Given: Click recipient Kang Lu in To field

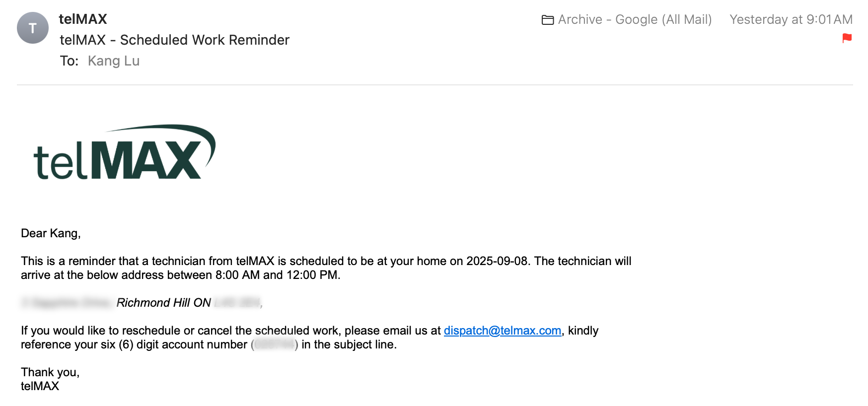Looking at the screenshot, I should [114, 61].
